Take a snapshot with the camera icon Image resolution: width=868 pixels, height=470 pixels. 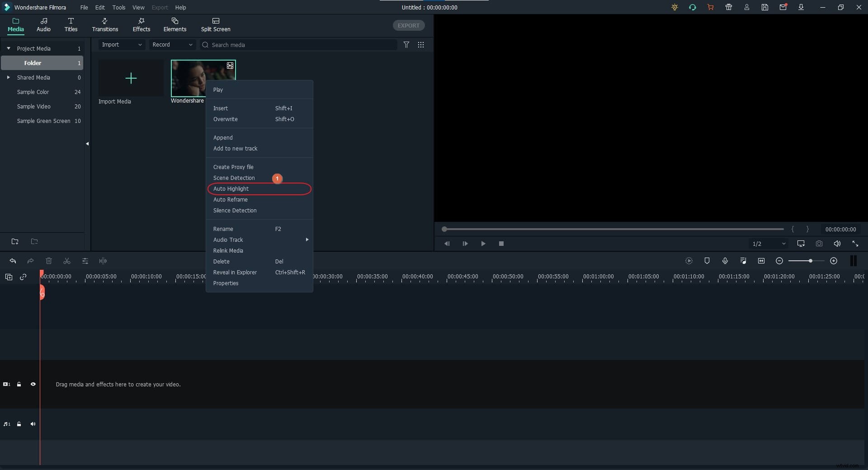(x=819, y=244)
